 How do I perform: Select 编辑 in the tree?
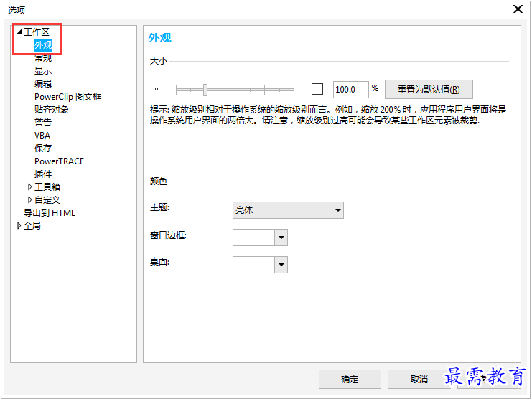[43, 84]
